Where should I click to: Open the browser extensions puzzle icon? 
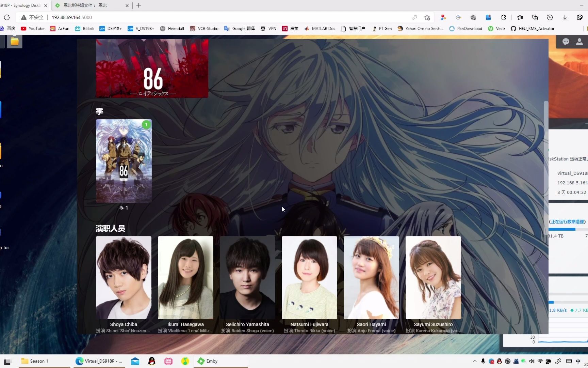tap(503, 17)
